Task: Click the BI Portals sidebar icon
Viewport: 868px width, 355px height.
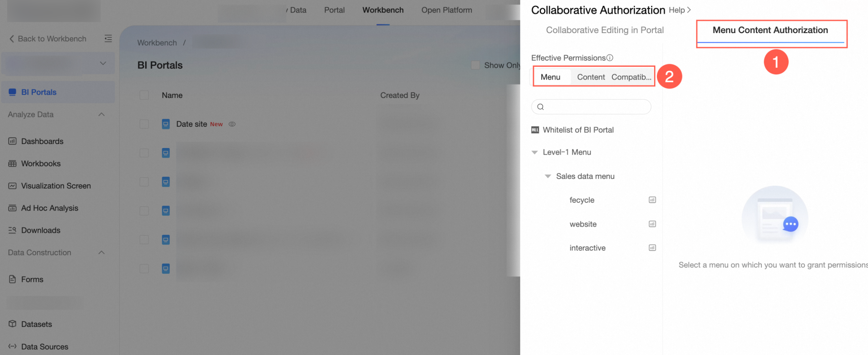Action: pos(12,92)
